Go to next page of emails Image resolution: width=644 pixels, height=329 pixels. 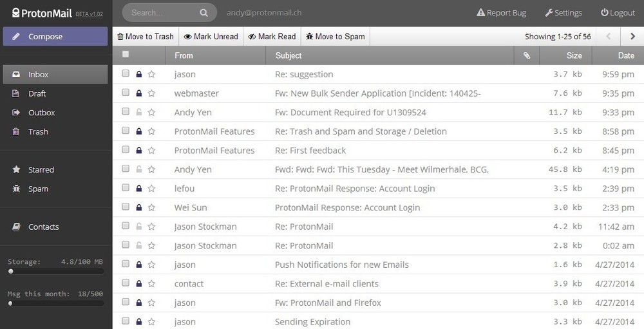point(632,37)
